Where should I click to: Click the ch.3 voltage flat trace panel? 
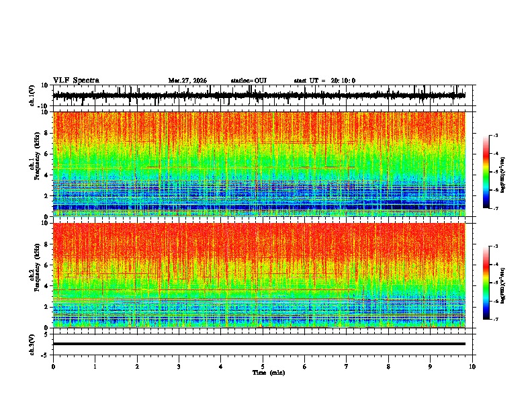[264, 345]
